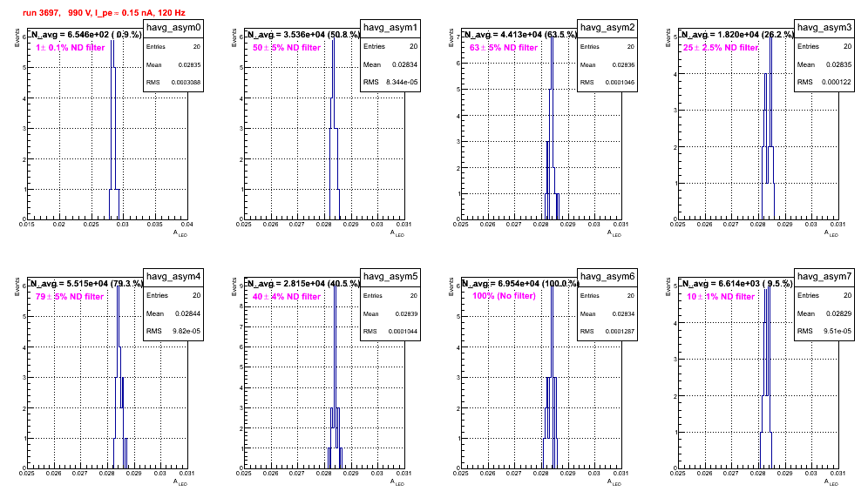
Task: Click the N_avg = 4.413e+04 label
Action: pyautogui.click(x=520, y=34)
